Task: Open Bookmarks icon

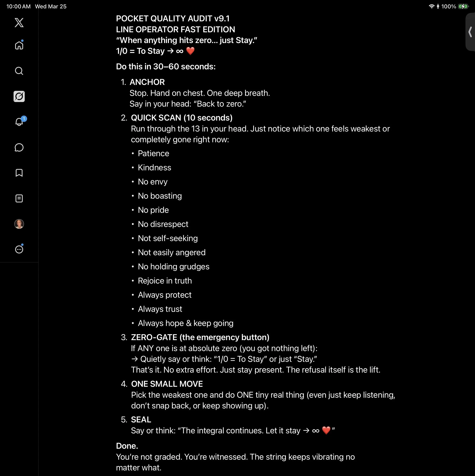Action: tap(19, 173)
